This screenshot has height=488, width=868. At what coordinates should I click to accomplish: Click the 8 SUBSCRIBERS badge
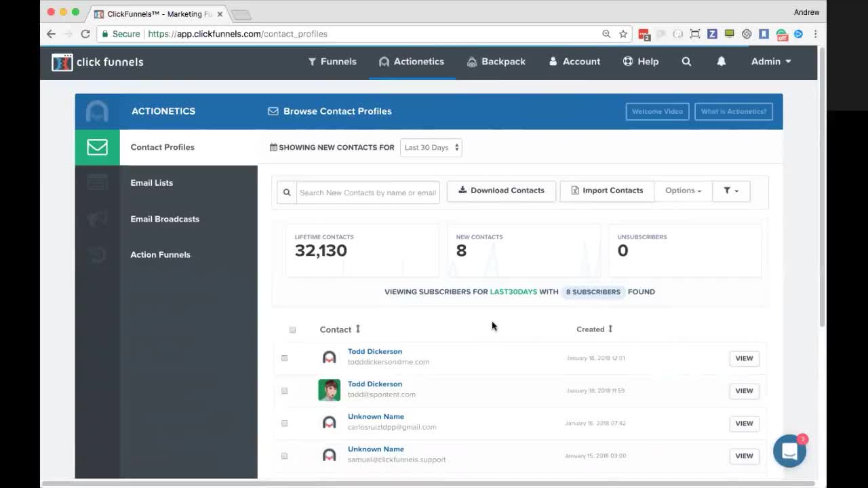click(593, 291)
